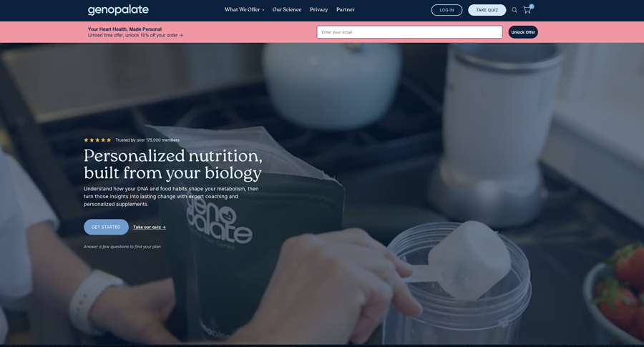Click Trusted by over 175,000 members text

click(x=147, y=140)
